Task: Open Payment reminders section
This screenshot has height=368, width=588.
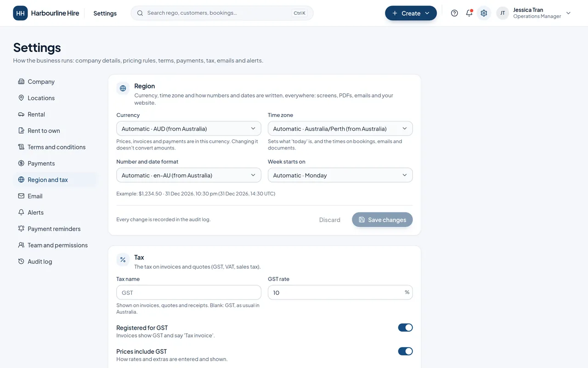Action: pyautogui.click(x=56, y=229)
